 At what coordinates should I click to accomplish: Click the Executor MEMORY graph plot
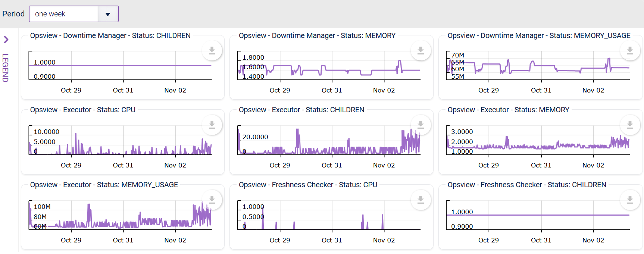[x=538, y=140]
